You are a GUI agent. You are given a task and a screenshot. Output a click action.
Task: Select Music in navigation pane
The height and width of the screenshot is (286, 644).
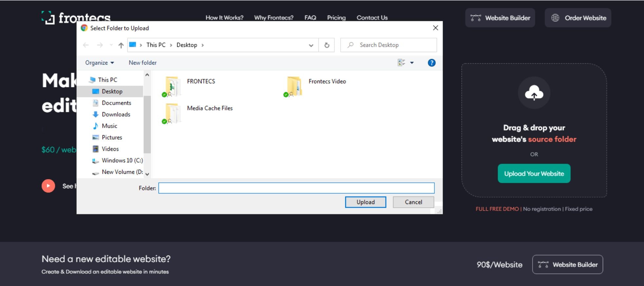[109, 126]
